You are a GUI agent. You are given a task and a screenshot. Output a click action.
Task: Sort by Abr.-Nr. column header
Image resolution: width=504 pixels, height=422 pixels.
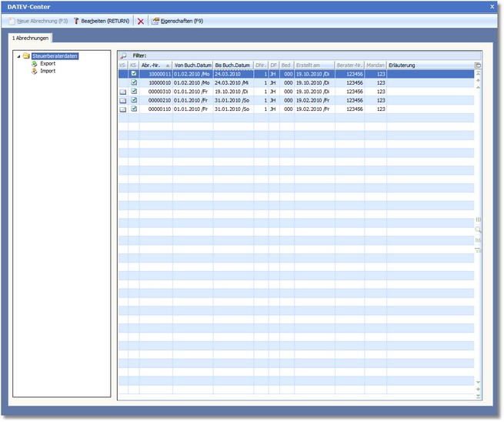(155, 65)
